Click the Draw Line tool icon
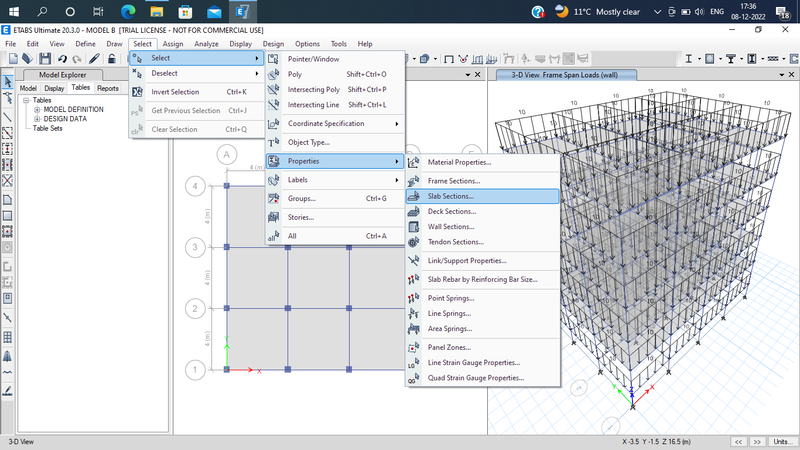The image size is (800, 450). coord(8,117)
